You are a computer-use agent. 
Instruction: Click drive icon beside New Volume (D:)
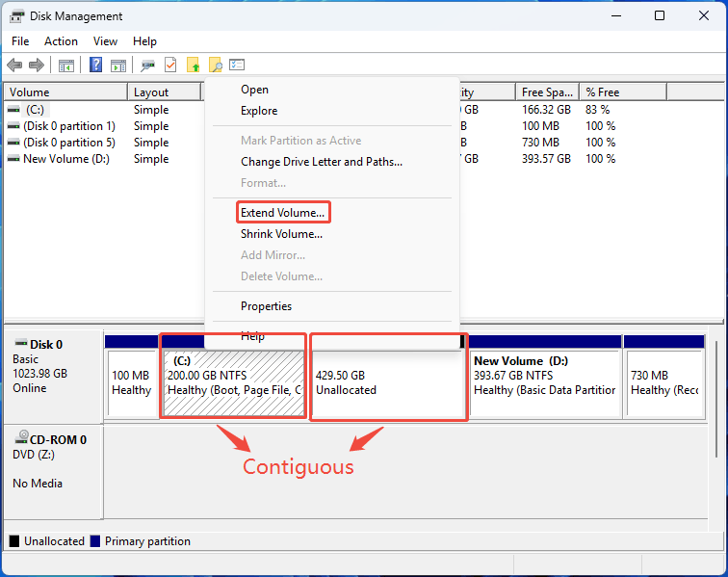click(x=13, y=158)
